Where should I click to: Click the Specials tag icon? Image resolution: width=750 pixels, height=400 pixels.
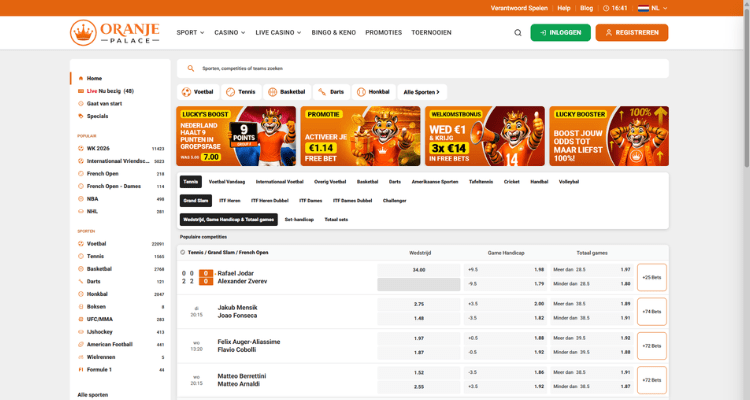point(81,116)
